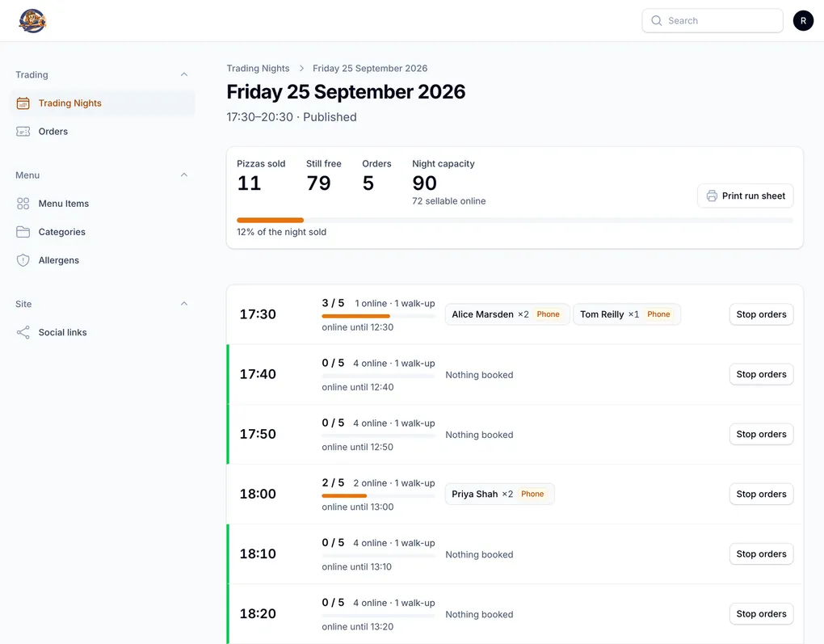Screen dimensions: 824x644
Task: Click the Orders count value 5
Action: tap(368, 183)
